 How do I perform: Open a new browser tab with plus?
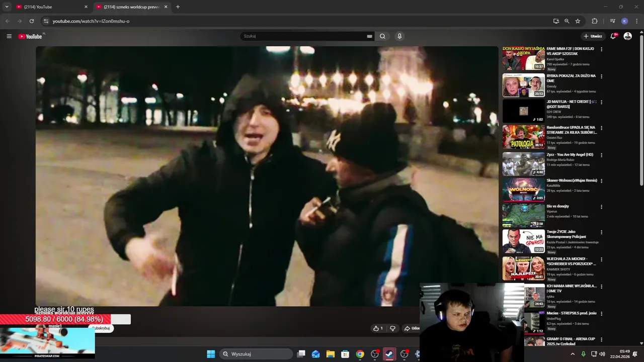[178, 7]
